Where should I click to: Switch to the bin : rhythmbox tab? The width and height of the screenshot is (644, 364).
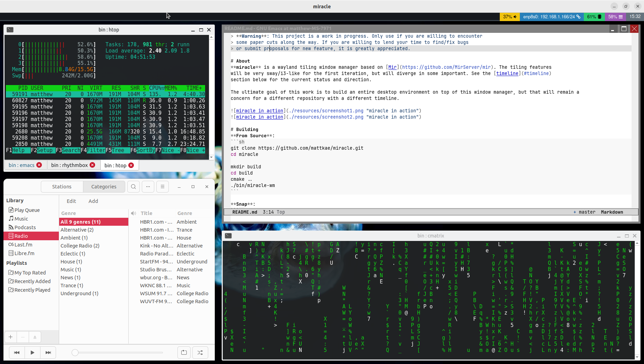[69, 165]
